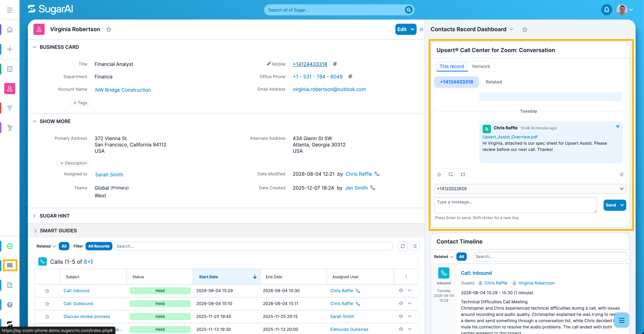Screen dimensions: 644x334
Task: Open the Send button dropdown arrow
Action: pyautogui.click(x=622, y=205)
